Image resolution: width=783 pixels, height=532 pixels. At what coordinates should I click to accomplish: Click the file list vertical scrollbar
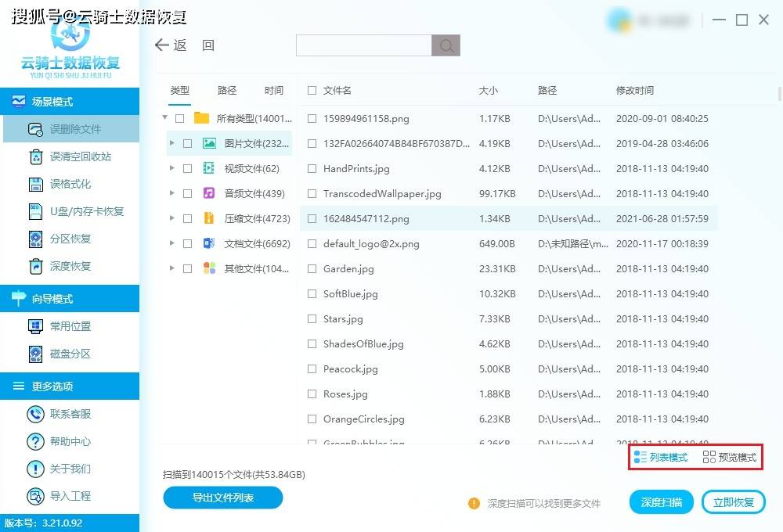[x=780, y=94]
